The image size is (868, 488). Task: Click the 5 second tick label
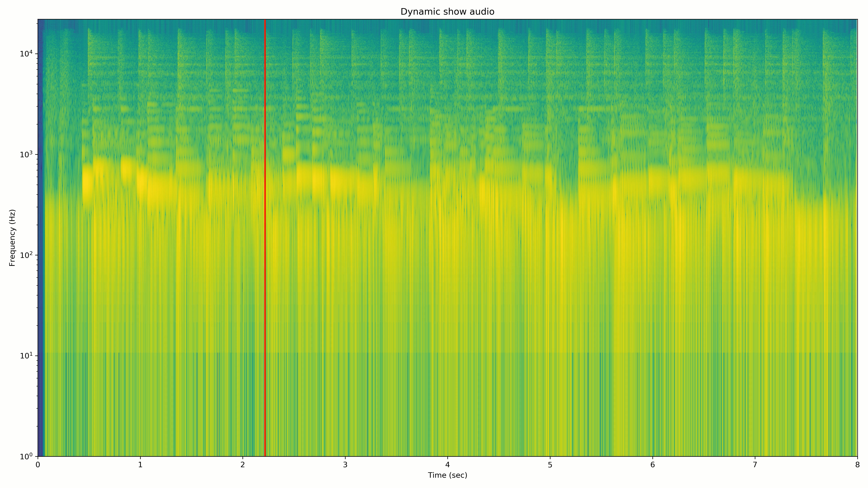point(550,465)
